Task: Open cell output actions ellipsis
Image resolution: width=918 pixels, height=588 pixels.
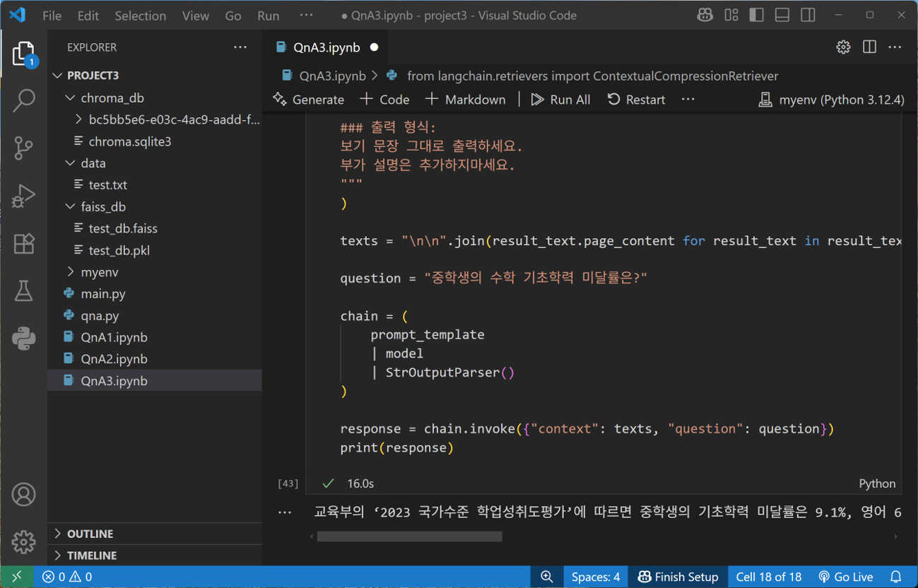Action: tap(285, 512)
